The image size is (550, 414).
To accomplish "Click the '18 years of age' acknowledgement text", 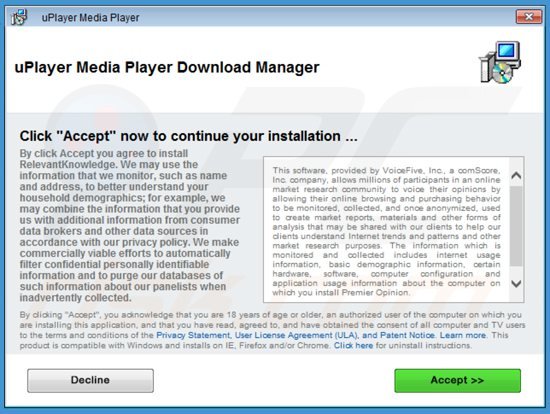I will (x=272, y=330).
